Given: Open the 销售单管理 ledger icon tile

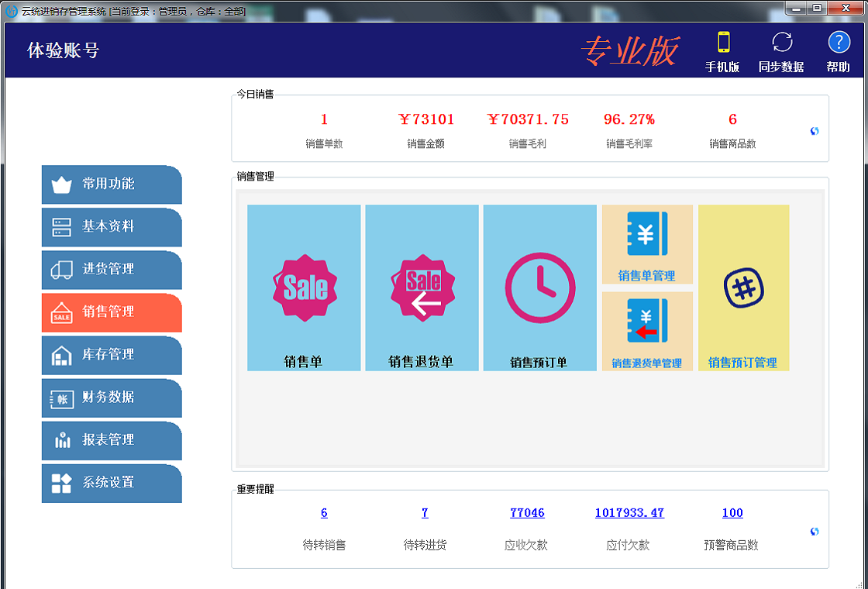Looking at the screenshot, I should coord(646,244).
